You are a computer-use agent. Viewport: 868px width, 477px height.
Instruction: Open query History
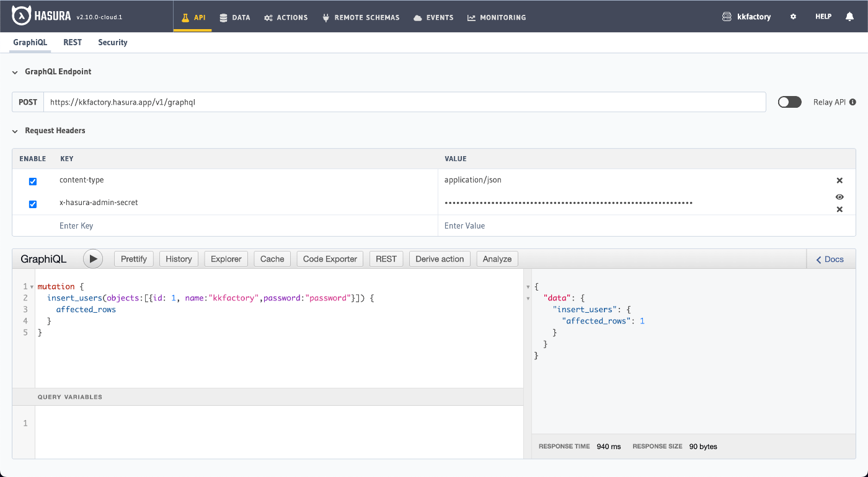pyautogui.click(x=179, y=259)
